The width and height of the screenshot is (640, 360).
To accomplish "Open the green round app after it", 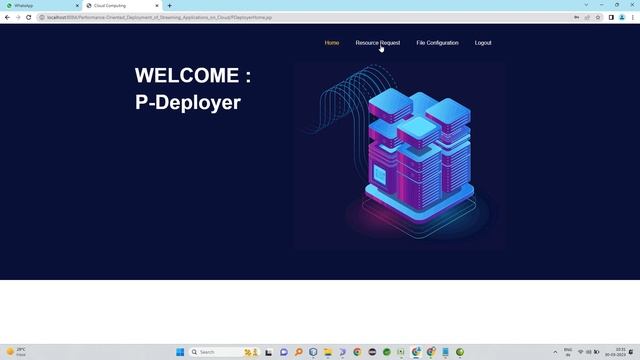I will pyautogui.click(x=387, y=352).
